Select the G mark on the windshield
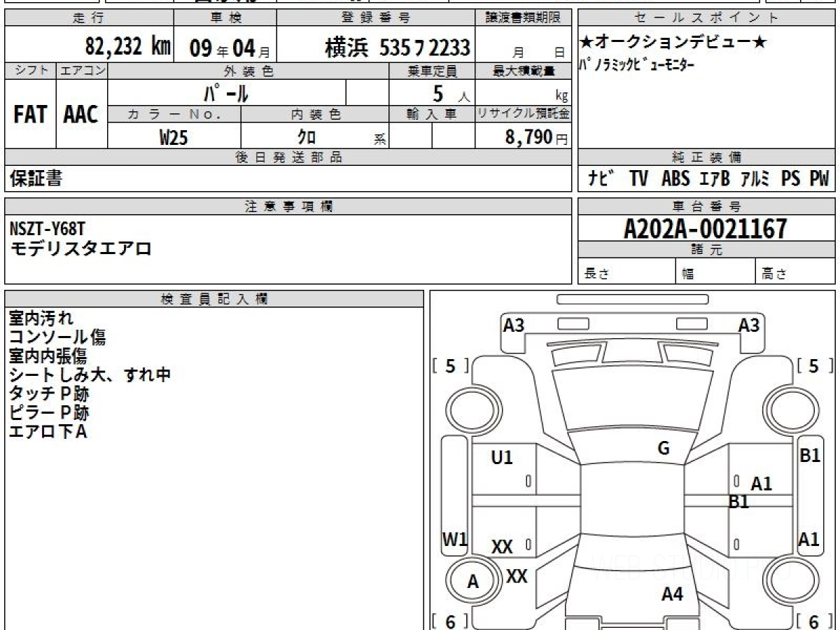 [664, 449]
